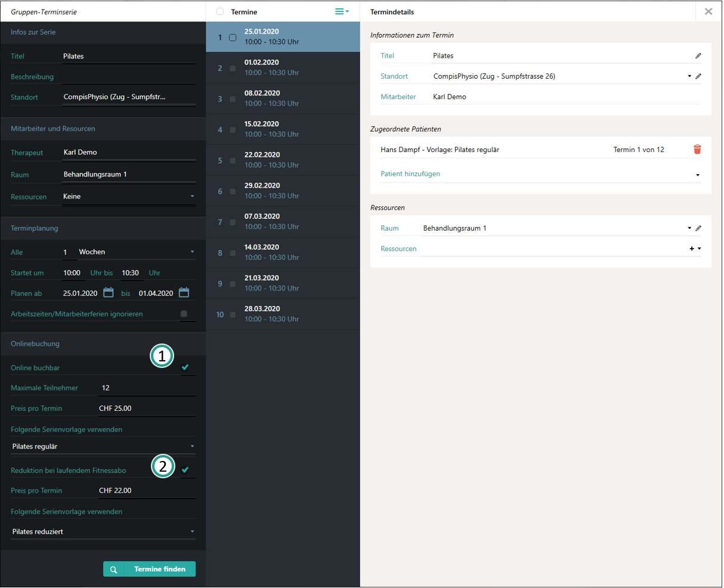This screenshot has height=588, width=724.
Task: Click the Termine finden button
Action: coord(149,570)
